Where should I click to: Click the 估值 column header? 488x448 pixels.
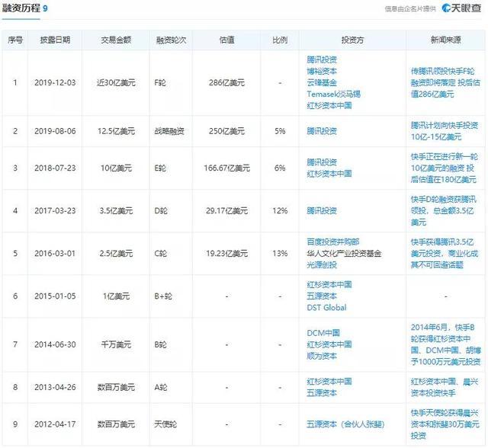tap(226, 40)
